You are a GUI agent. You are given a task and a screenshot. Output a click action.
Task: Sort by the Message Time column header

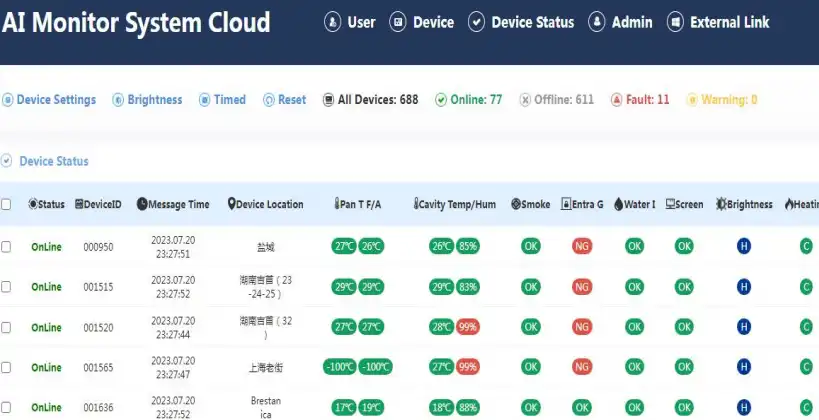tap(173, 204)
